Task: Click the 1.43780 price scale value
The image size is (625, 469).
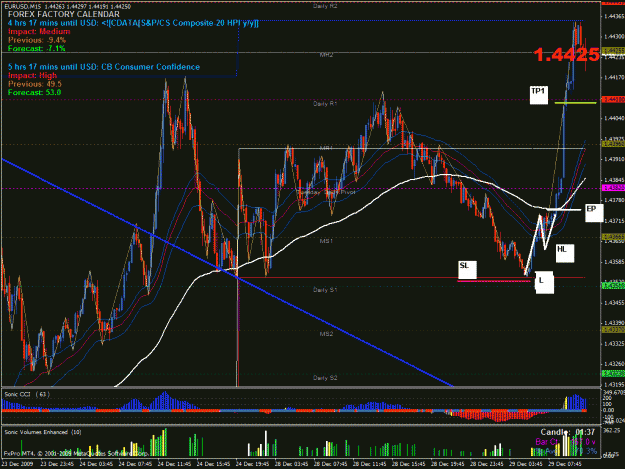Action: [614, 200]
